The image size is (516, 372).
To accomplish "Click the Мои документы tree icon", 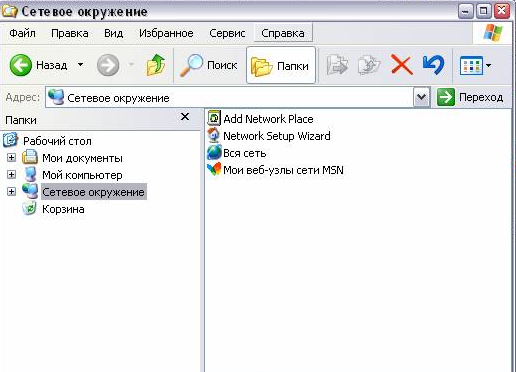I will pos(30,157).
